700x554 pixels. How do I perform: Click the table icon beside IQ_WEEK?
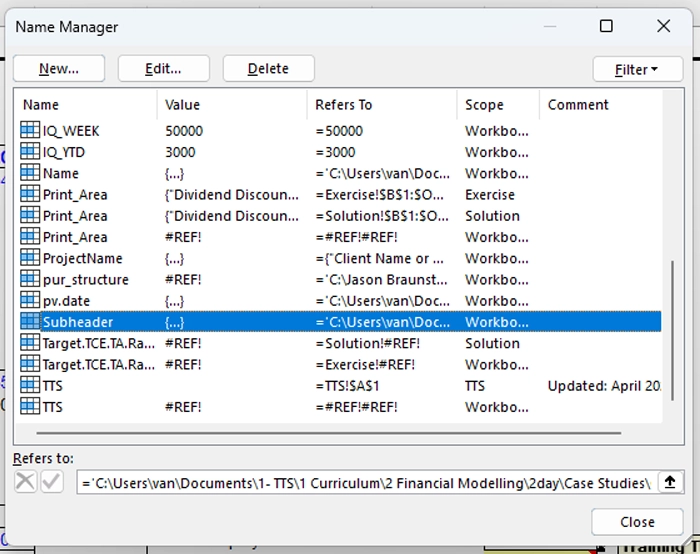(30, 130)
